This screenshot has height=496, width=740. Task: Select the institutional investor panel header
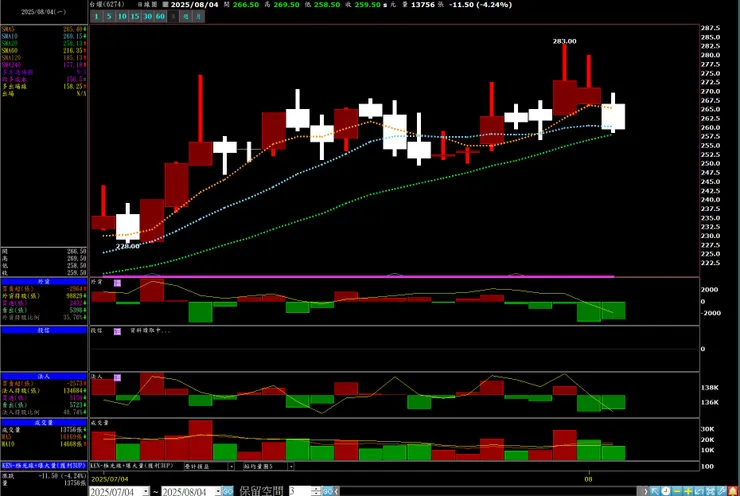[44, 376]
